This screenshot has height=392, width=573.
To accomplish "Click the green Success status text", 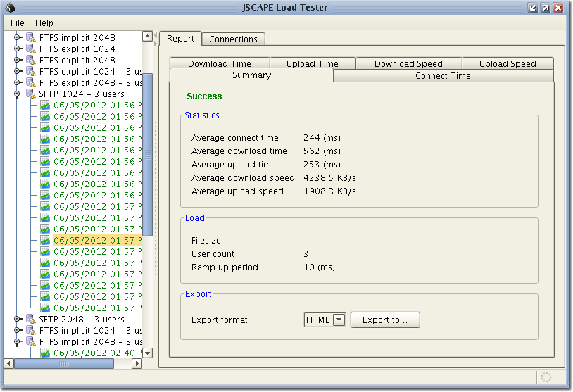I will pyautogui.click(x=204, y=96).
